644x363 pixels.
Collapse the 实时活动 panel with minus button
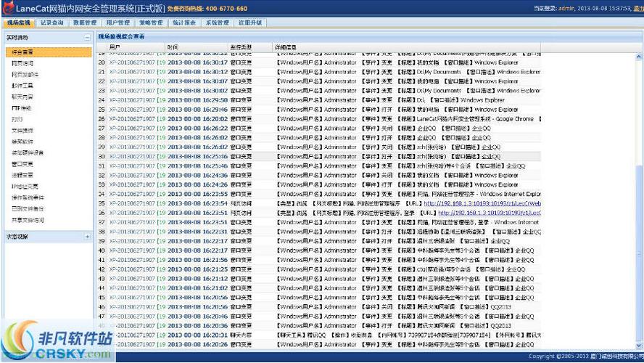[87, 38]
